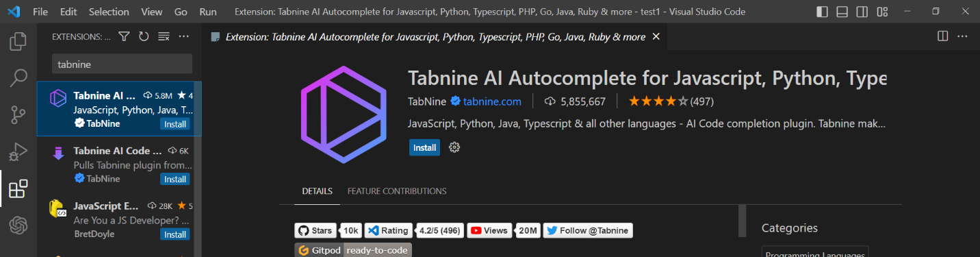Select Tabnine AI Autocomplete extension in list

tap(120, 109)
